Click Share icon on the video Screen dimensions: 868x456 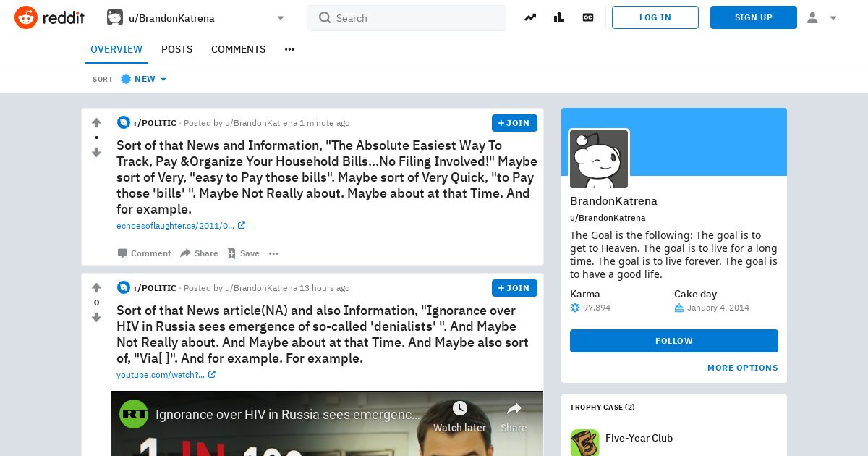pos(514,418)
